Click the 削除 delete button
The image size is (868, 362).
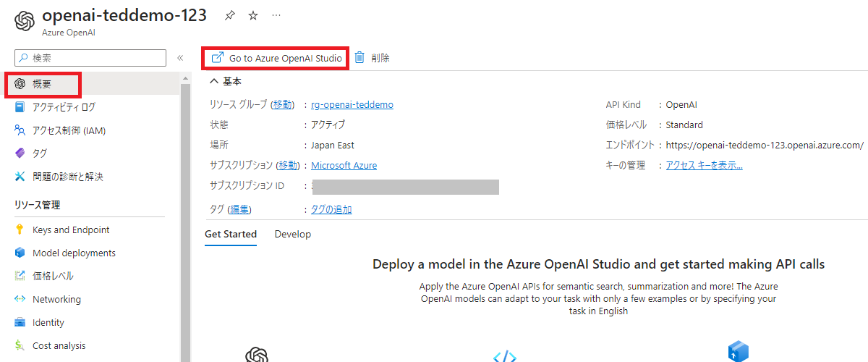[372, 58]
